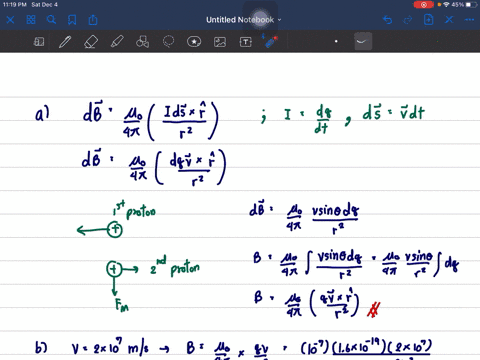Tap the 'b)' question label
This screenshot has width=480, height=360.
(x=41, y=348)
